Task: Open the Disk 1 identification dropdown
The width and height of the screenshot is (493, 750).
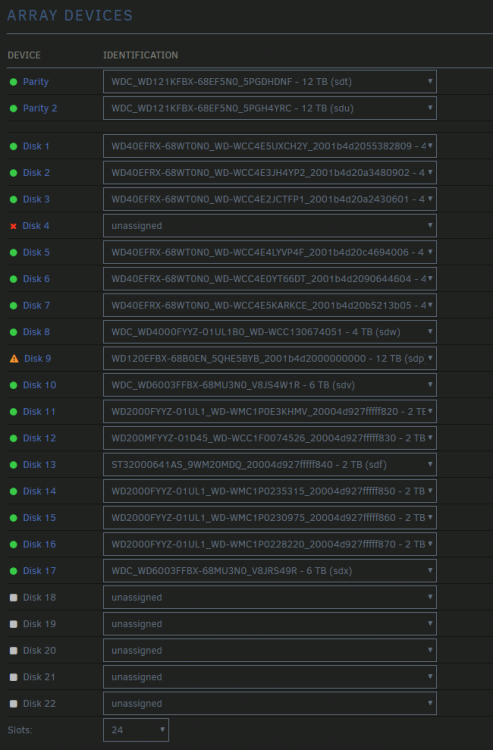Action: pos(270,146)
